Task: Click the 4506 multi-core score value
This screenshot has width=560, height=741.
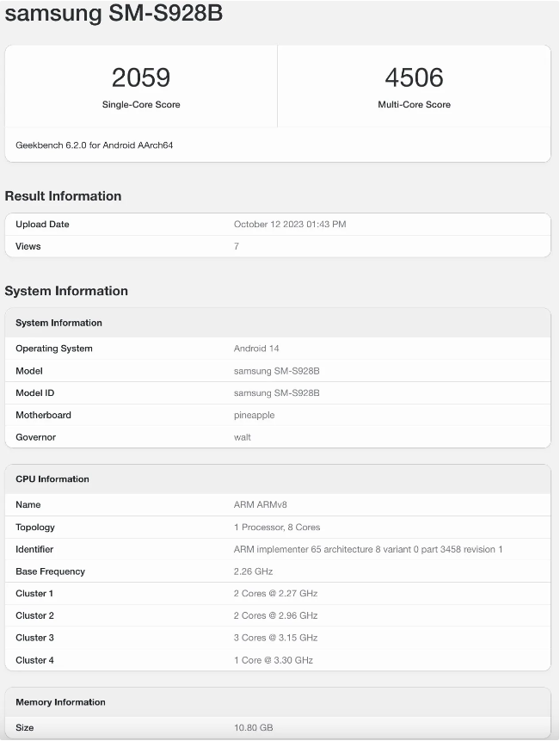Action: pyautogui.click(x=414, y=77)
